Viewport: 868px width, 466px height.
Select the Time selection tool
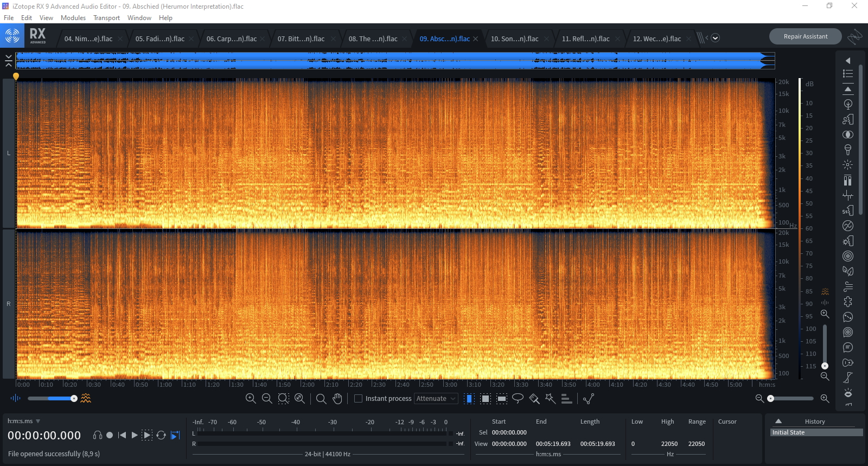point(469,399)
